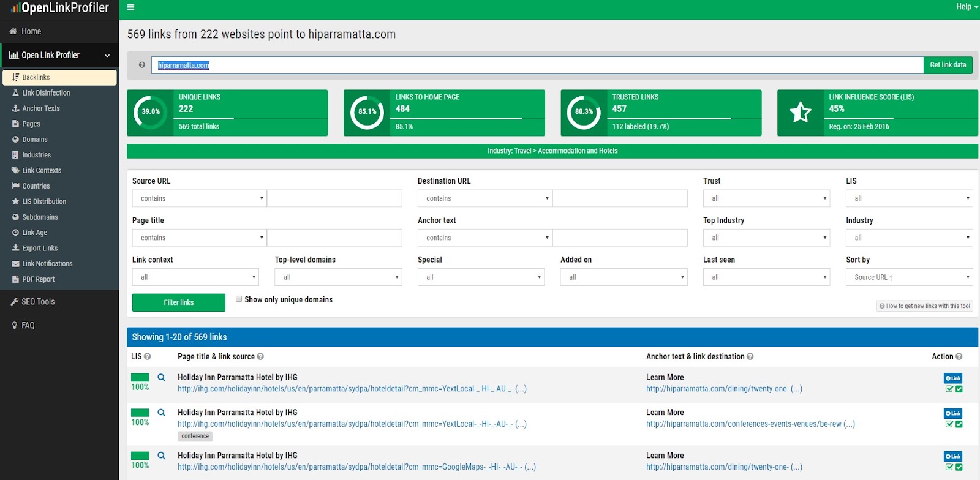The height and width of the screenshot is (480, 980).
Task: Click the Subdomains globe icon
Action: click(x=16, y=217)
